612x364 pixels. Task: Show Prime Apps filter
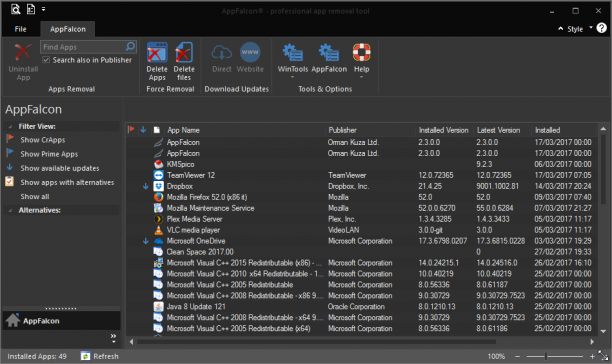(x=49, y=154)
